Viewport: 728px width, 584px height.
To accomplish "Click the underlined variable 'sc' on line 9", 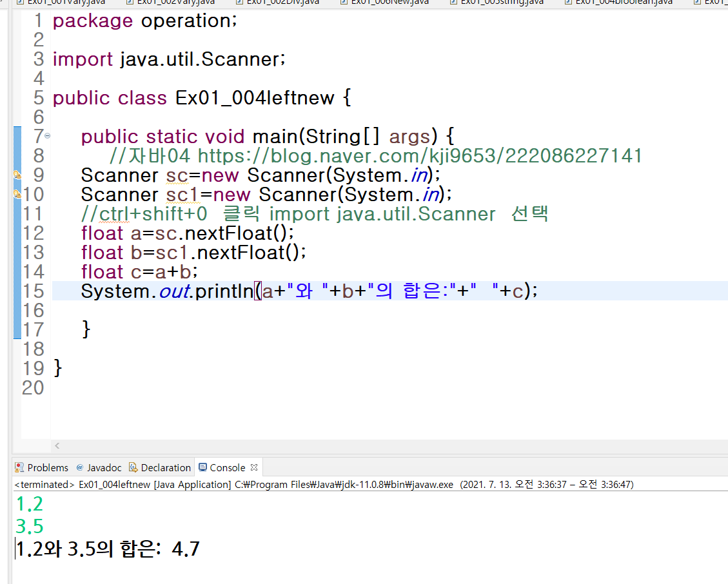I will pos(177,175).
